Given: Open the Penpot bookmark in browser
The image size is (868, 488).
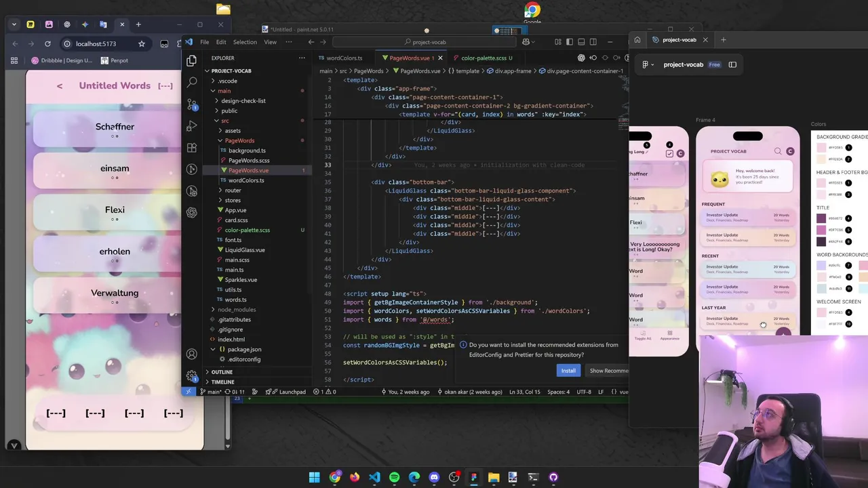Looking at the screenshot, I should coord(114,60).
